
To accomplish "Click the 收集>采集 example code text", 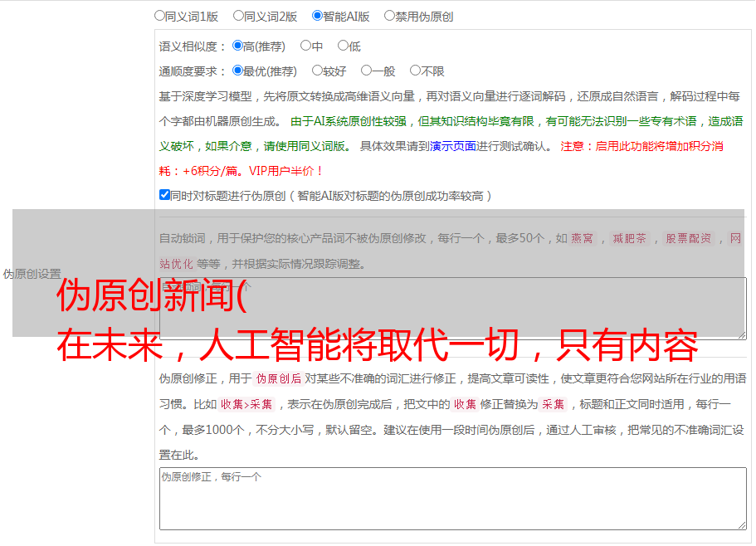I will (246, 404).
